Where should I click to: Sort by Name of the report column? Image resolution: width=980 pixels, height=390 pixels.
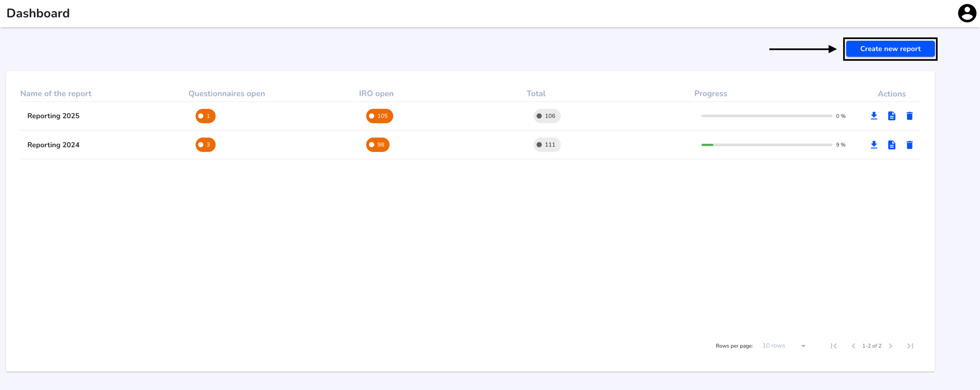[x=56, y=94]
